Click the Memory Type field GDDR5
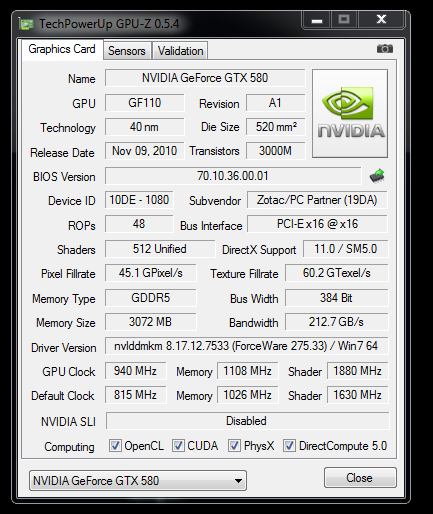 point(150,298)
